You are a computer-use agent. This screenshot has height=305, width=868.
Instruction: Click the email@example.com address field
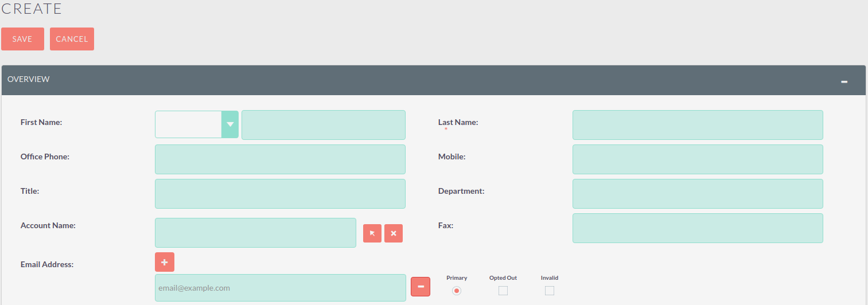(x=280, y=288)
